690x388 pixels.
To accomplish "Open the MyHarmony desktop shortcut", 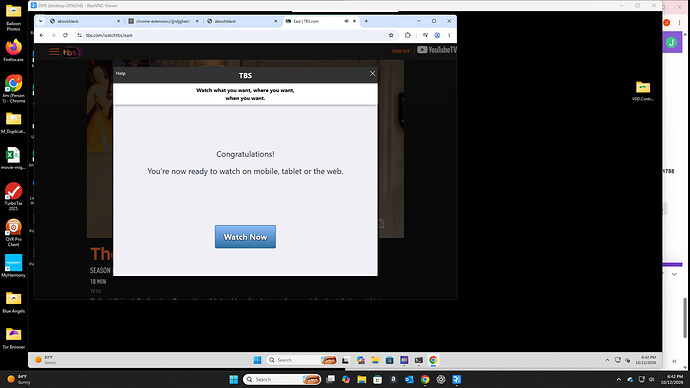I will click(14, 266).
